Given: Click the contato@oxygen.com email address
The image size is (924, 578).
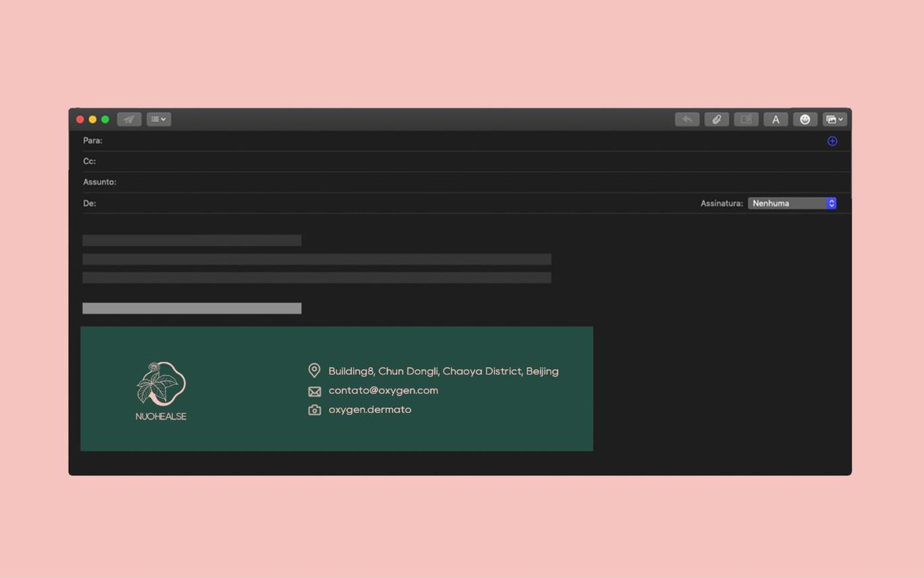Looking at the screenshot, I should pyautogui.click(x=383, y=391).
